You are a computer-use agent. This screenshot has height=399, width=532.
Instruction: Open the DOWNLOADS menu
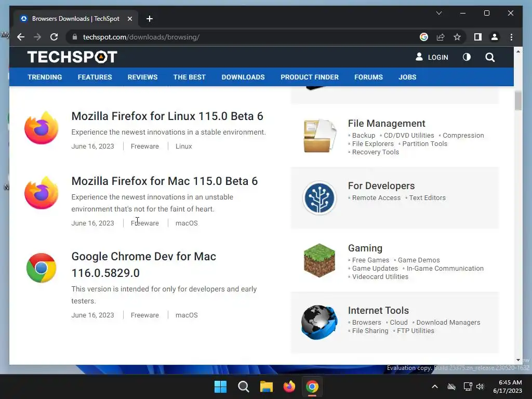pyautogui.click(x=243, y=77)
